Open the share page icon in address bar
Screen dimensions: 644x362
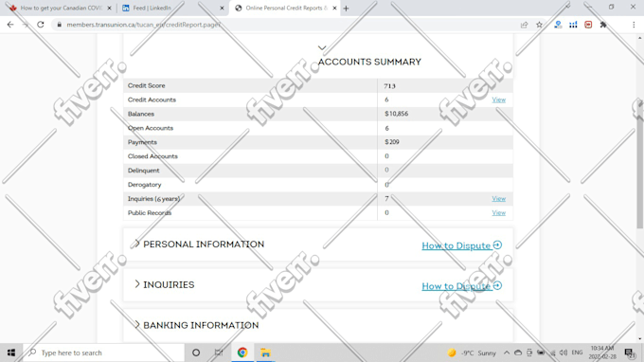tap(524, 25)
